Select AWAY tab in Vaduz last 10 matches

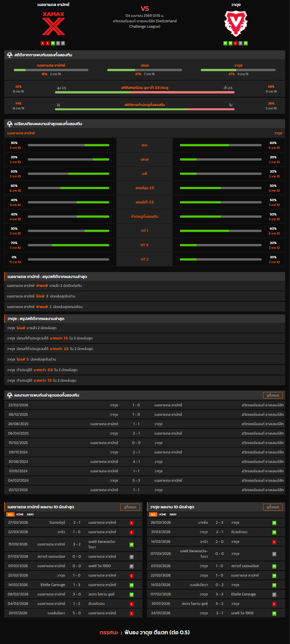pos(173,514)
